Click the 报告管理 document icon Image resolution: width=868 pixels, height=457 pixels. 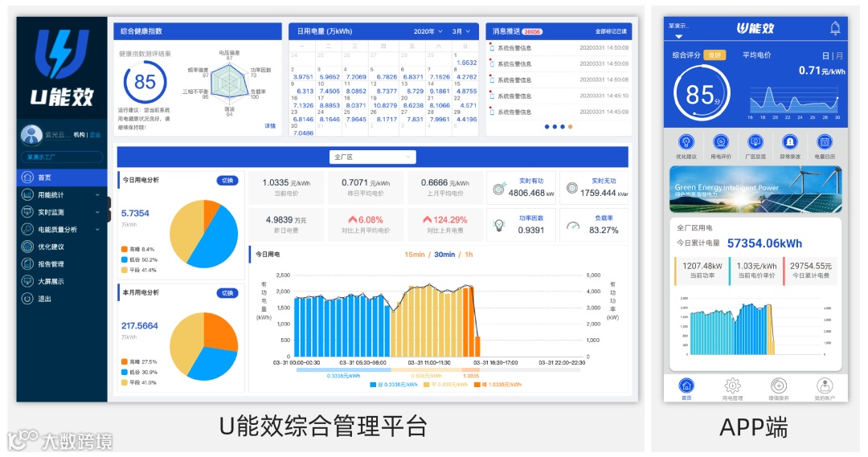(x=27, y=263)
